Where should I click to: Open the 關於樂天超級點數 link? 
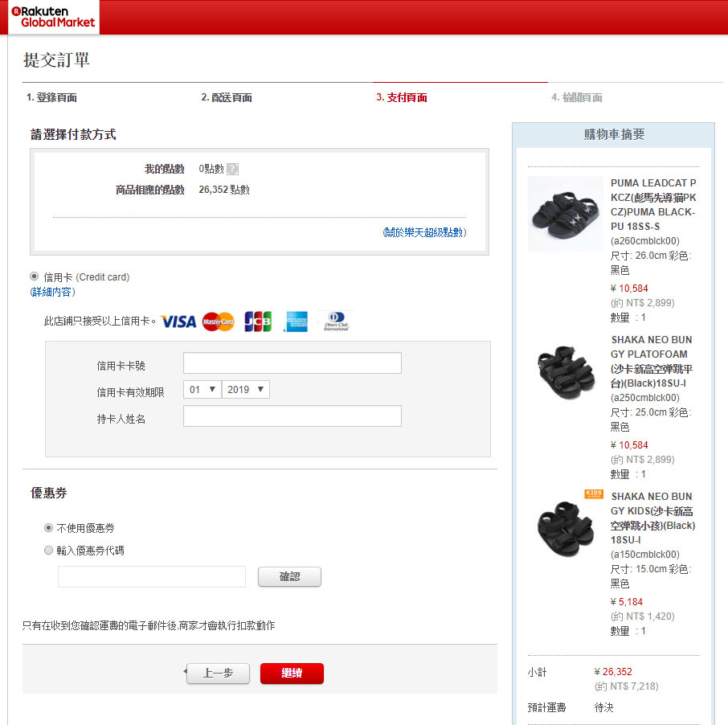pos(424,232)
